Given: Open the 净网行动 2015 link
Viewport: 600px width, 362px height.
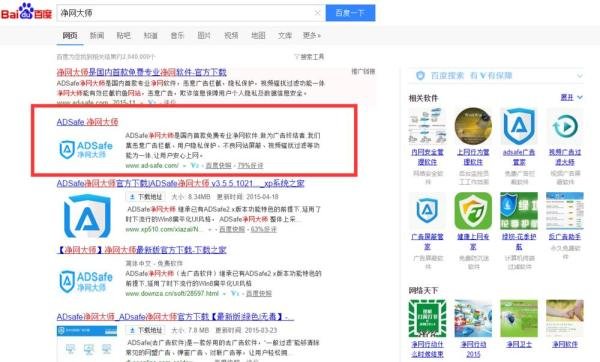Looking at the screenshot, I should click(x=473, y=349).
